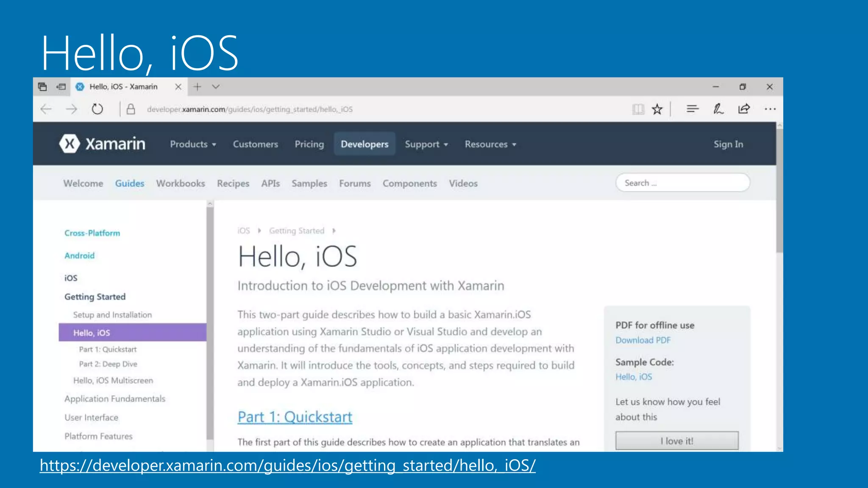This screenshot has width=868, height=488.
Task: Click the tabs you've set aside icon
Action: pos(42,87)
